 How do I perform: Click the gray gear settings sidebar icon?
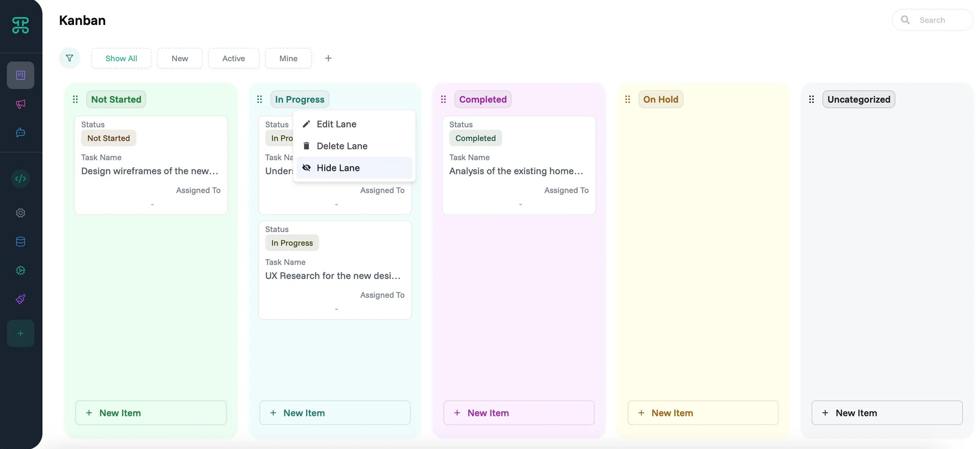point(20,213)
